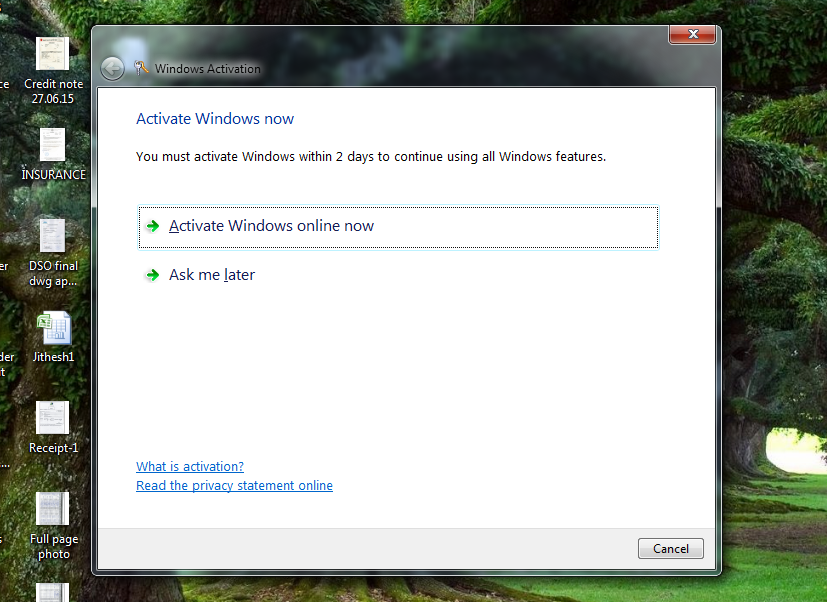This screenshot has width=827, height=602.
Task: Choose Ask me later option
Action: pos(211,275)
